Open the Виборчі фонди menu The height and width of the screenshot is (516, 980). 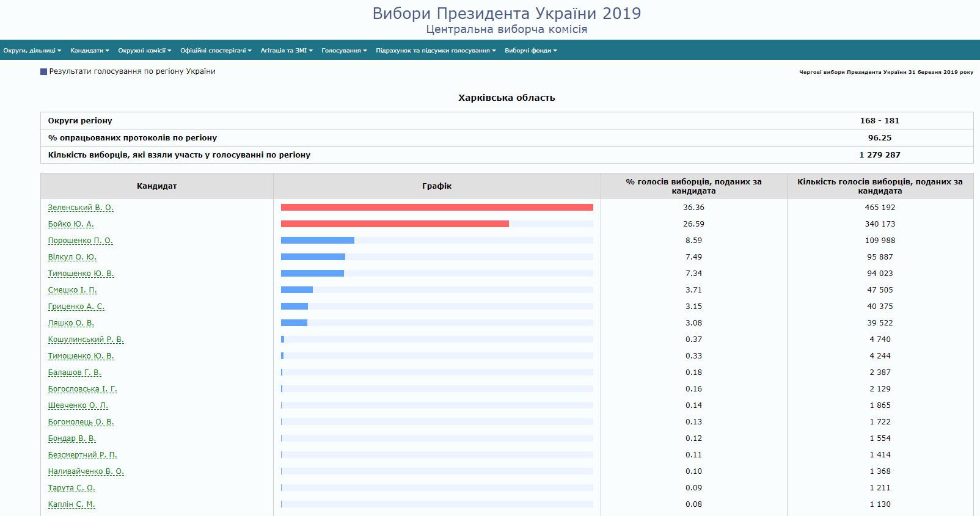[x=530, y=51]
